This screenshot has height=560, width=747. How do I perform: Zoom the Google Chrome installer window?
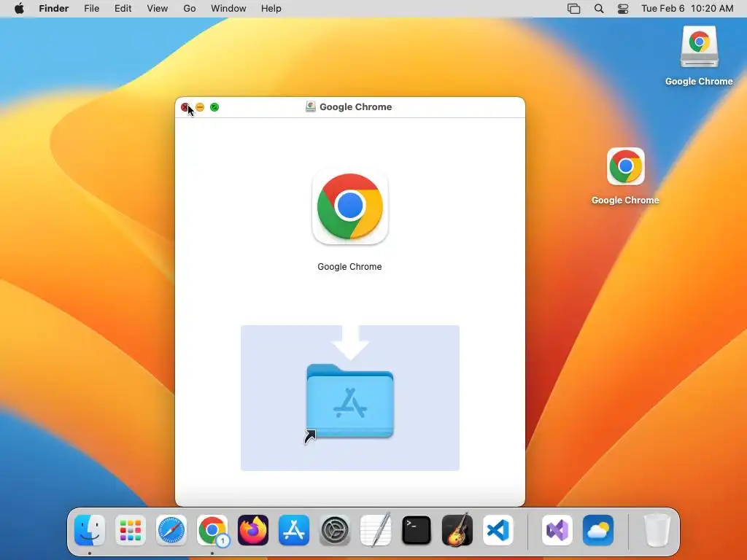[x=214, y=107]
